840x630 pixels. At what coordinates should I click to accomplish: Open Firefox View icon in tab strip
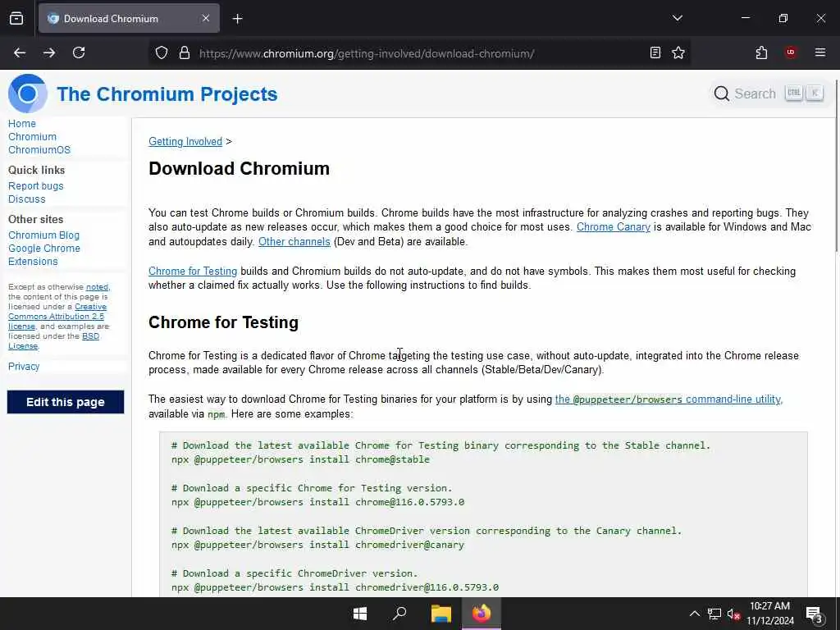[16, 18]
